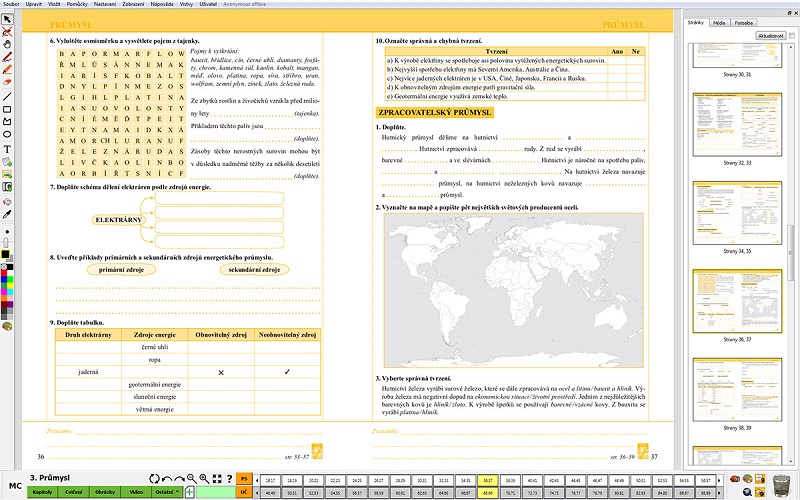Click the crossed-out pointer tool
The height and width of the screenshot is (500, 800).
pyautogui.click(x=7, y=32)
